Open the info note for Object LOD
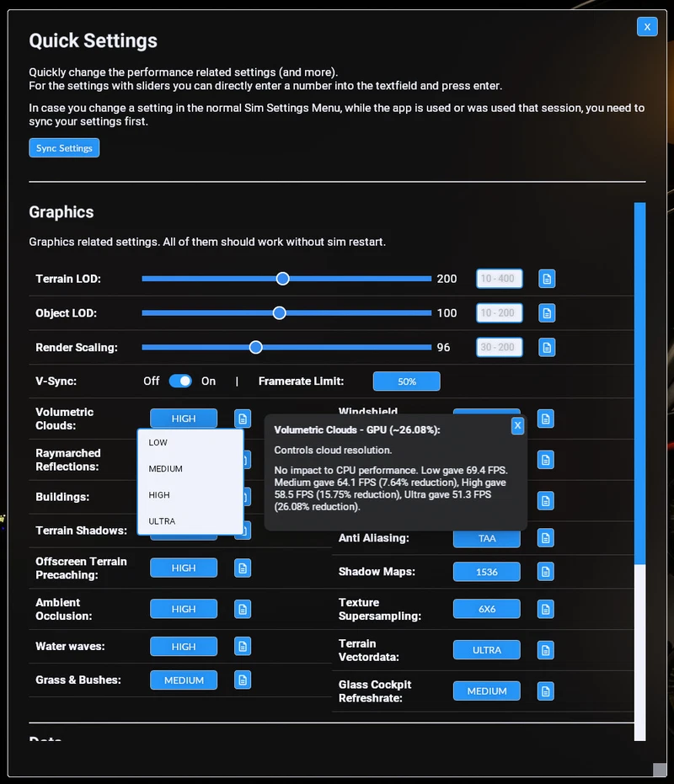Viewport: 674px width, 784px height. [546, 312]
